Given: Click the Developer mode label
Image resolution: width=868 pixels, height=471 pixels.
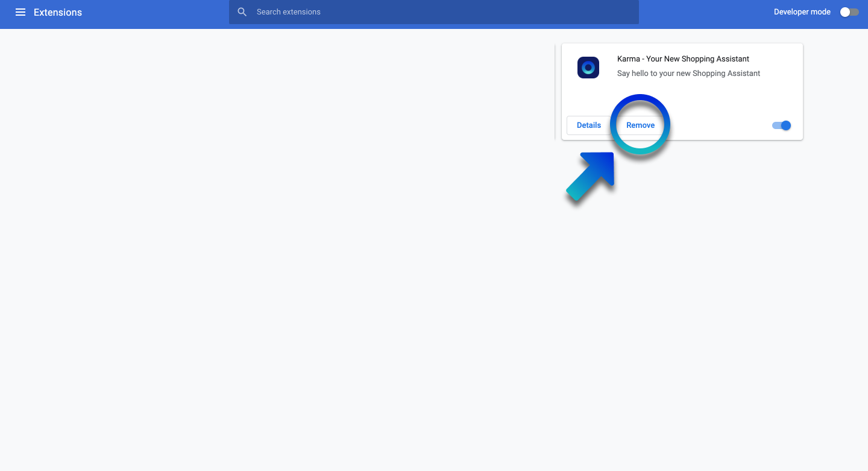Looking at the screenshot, I should point(802,12).
